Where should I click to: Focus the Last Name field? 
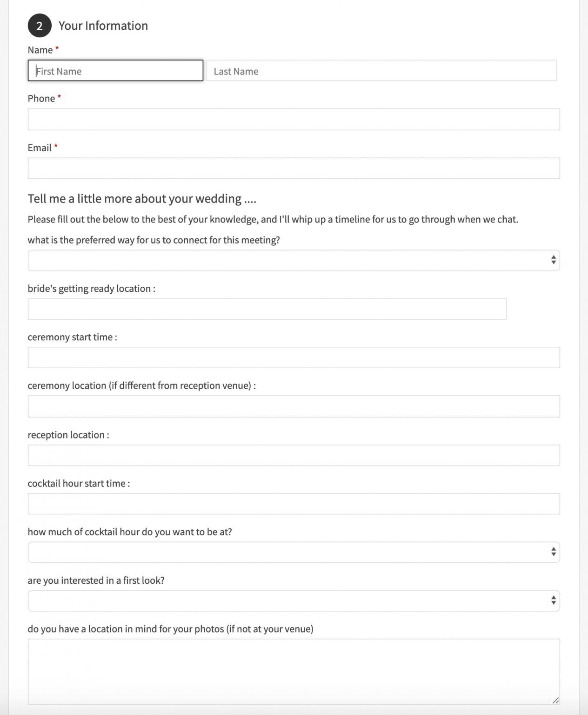[x=381, y=71]
